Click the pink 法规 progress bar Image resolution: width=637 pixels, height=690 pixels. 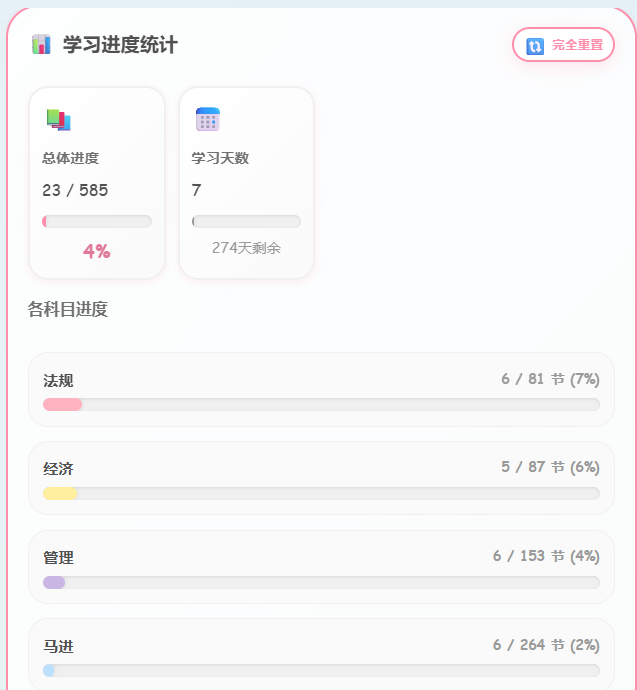point(321,404)
